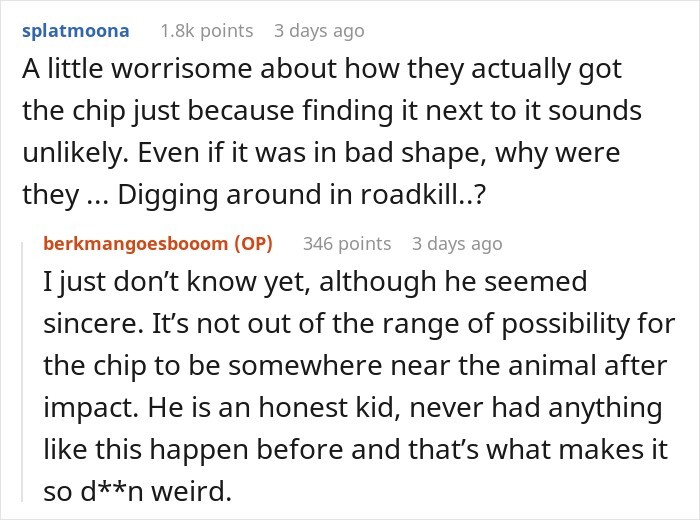The height and width of the screenshot is (520, 700).
Task: Click the line 'like this happen before'
Action: pyautogui.click(x=355, y=449)
